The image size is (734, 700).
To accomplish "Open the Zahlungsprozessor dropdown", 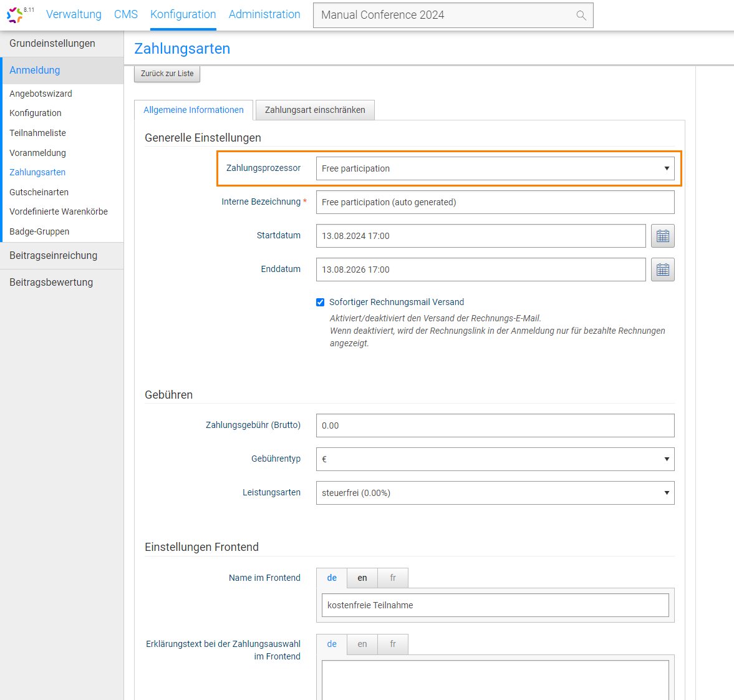I will 495,168.
